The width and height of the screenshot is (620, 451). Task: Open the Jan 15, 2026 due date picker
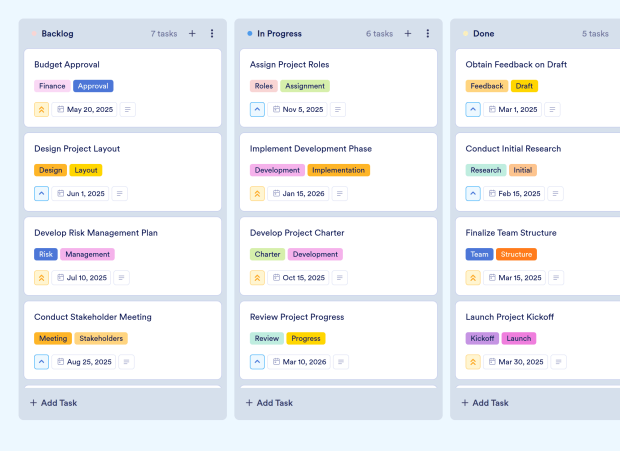pyautogui.click(x=299, y=194)
